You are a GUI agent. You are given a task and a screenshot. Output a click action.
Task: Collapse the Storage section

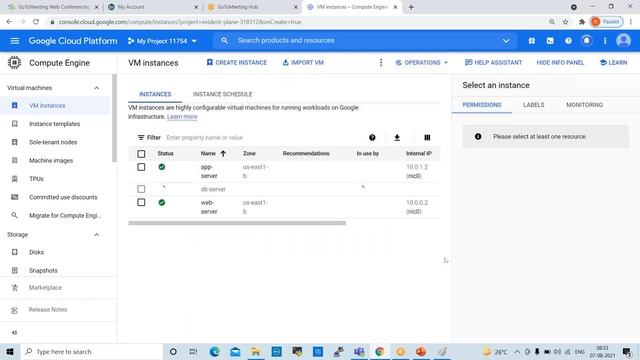point(96,235)
